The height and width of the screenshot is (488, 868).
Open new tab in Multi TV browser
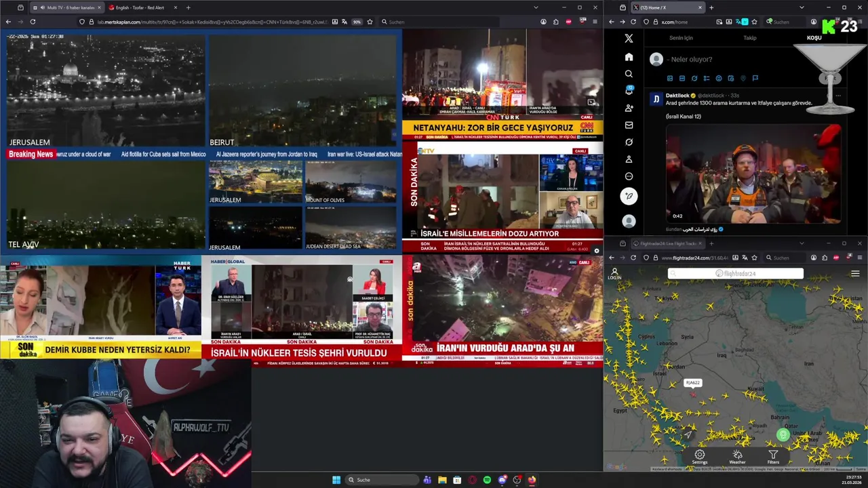pos(188,7)
